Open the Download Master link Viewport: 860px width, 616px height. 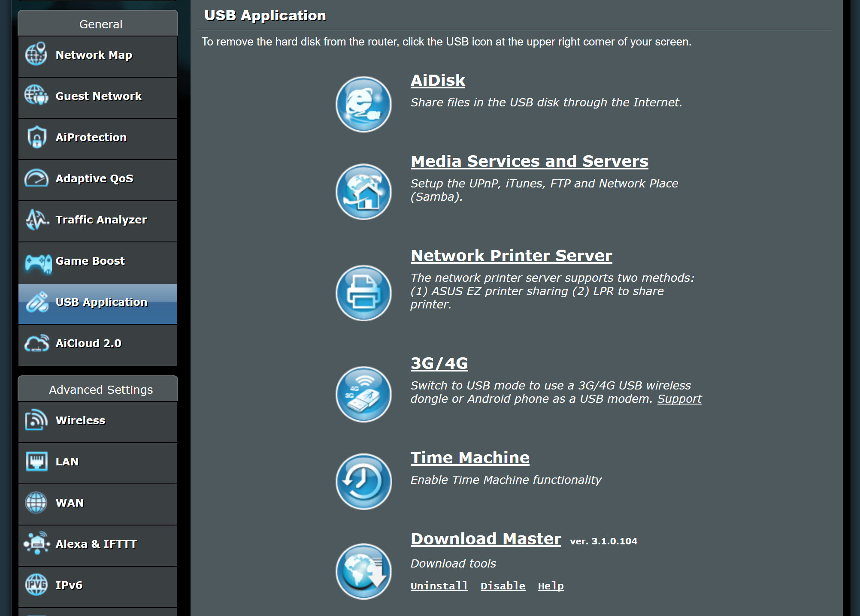coord(486,539)
